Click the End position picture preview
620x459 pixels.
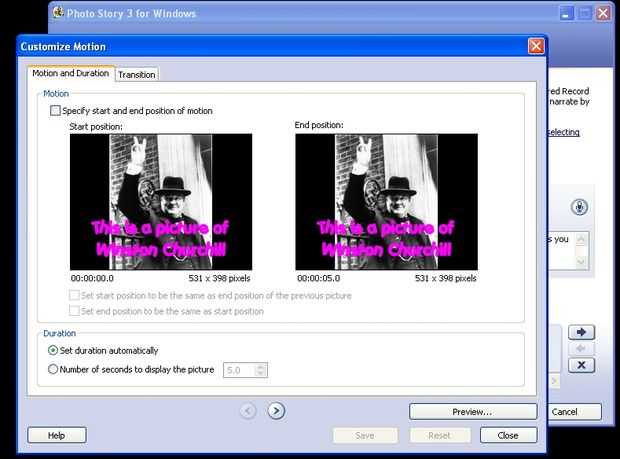coord(386,202)
